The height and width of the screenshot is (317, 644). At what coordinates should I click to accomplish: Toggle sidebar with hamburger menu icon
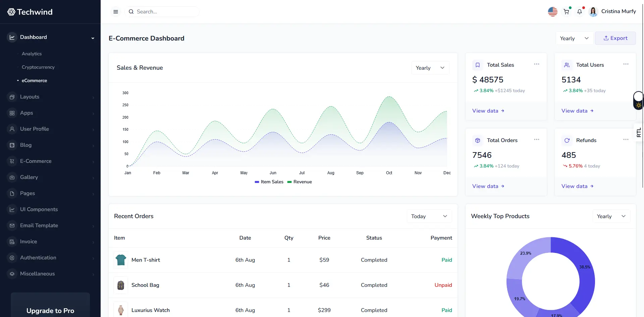click(116, 12)
